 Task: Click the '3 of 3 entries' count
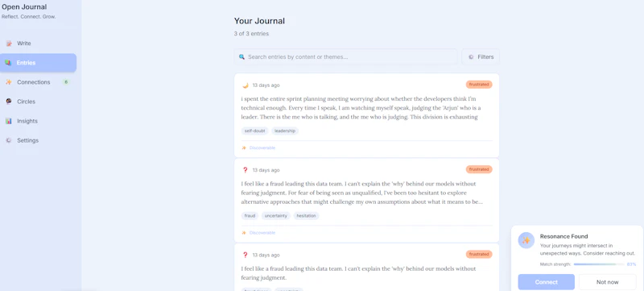coord(251,34)
